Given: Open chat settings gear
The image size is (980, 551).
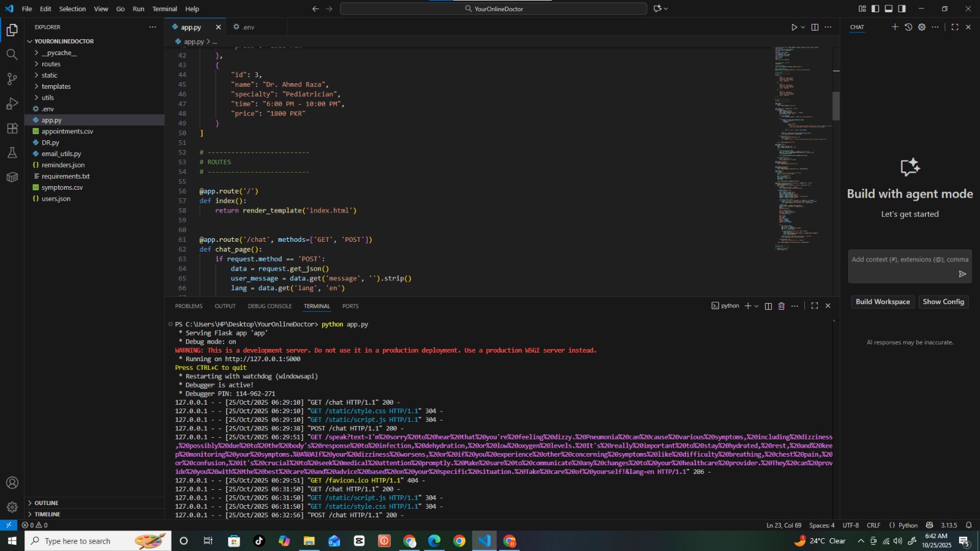Looking at the screenshot, I should 922,27.
